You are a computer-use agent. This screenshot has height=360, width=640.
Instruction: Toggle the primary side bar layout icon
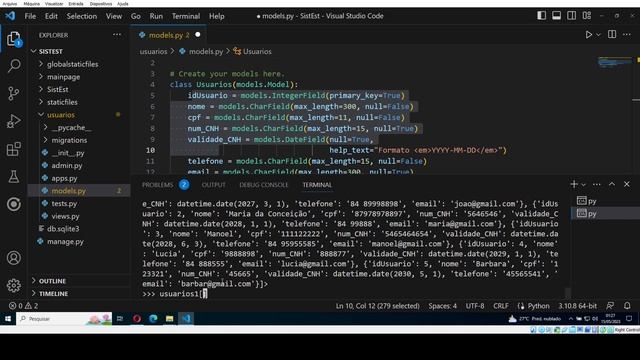coord(542,16)
